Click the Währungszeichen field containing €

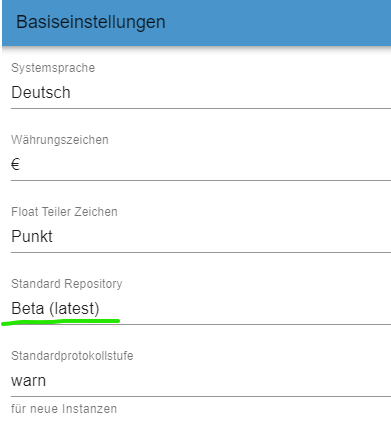(x=201, y=165)
